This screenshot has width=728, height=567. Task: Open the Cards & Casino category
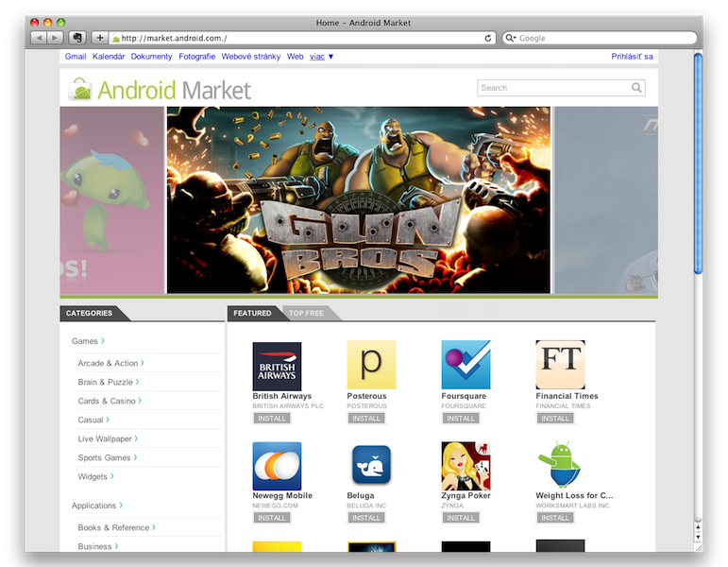coord(110,401)
